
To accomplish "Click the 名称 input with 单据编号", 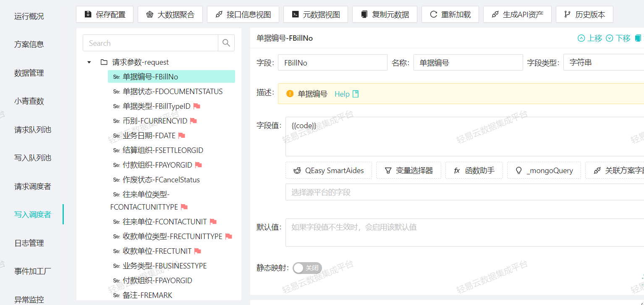I will coord(468,62).
